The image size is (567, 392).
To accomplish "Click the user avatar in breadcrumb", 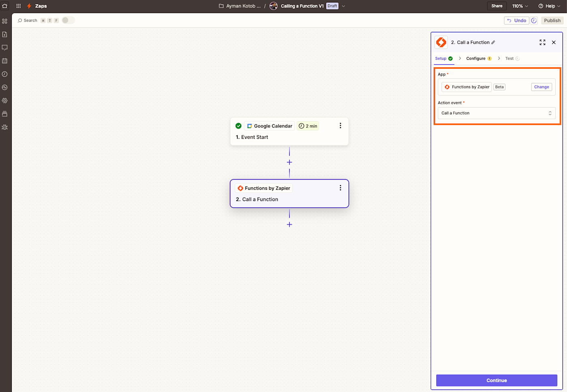I will (x=274, y=6).
